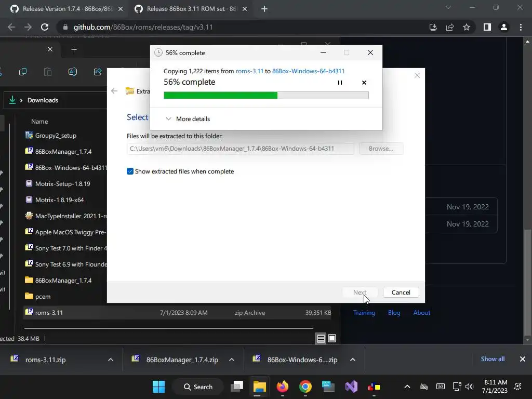Click the Next button in extract wizard
Image resolution: width=532 pixels, height=399 pixels.
[360, 292]
